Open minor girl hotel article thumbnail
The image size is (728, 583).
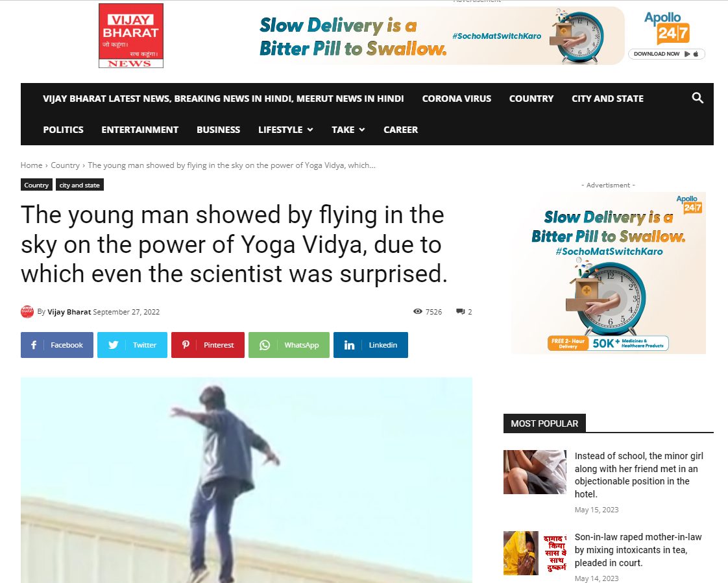(x=535, y=471)
